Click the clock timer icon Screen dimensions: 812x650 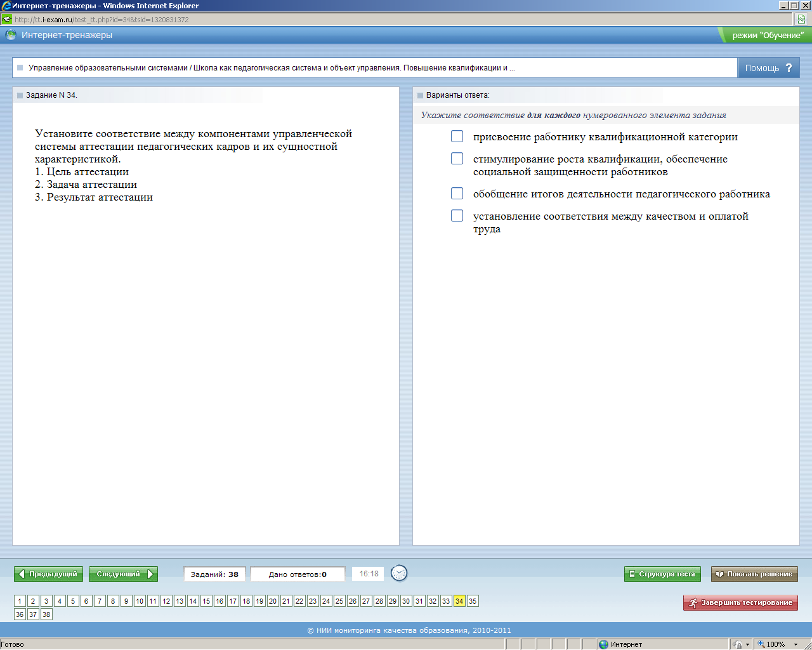pos(399,573)
